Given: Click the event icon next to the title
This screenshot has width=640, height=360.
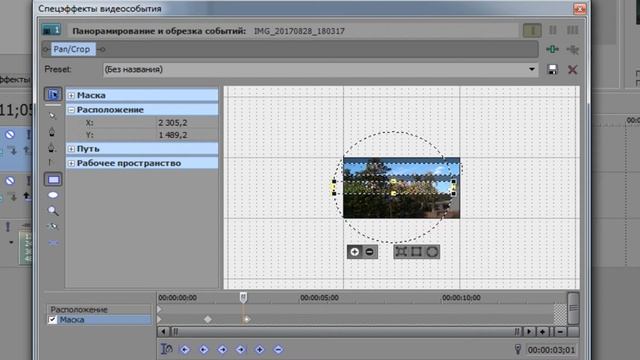Looking at the screenshot, I should [x=51, y=30].
